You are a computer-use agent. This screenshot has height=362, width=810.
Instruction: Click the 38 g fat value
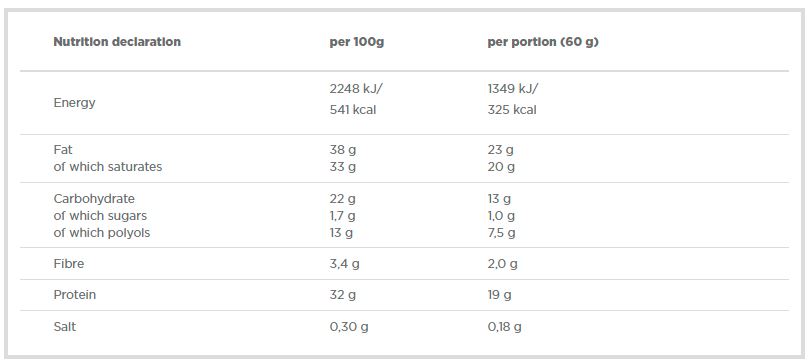point(343,150)
